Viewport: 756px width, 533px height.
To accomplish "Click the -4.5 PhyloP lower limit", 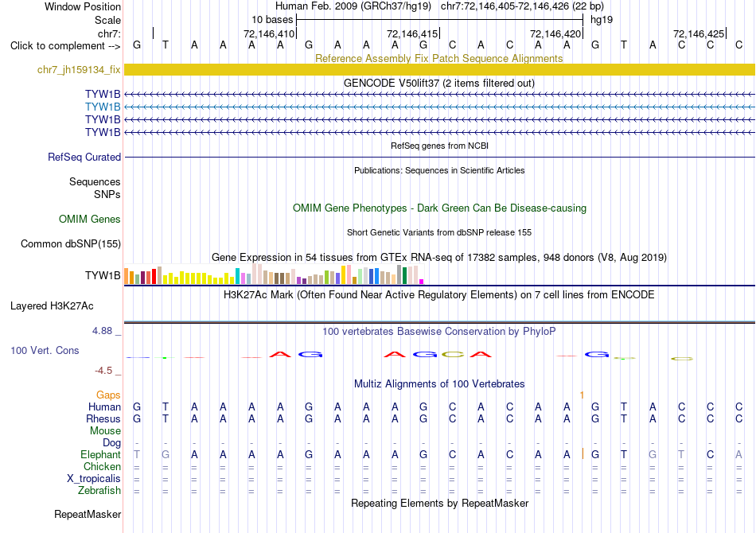I will point(103,371).
